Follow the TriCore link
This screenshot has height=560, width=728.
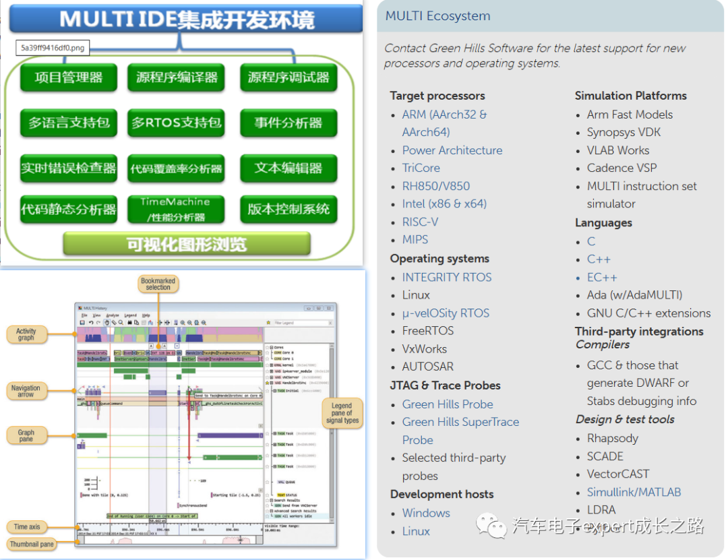[x=421, y=168]
